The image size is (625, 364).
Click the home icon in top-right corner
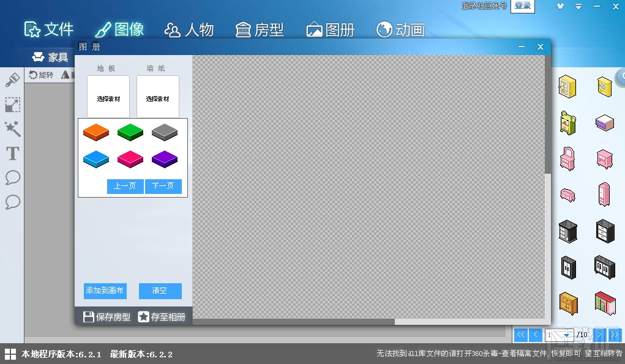pyautogui.click(x=560, y=6)
